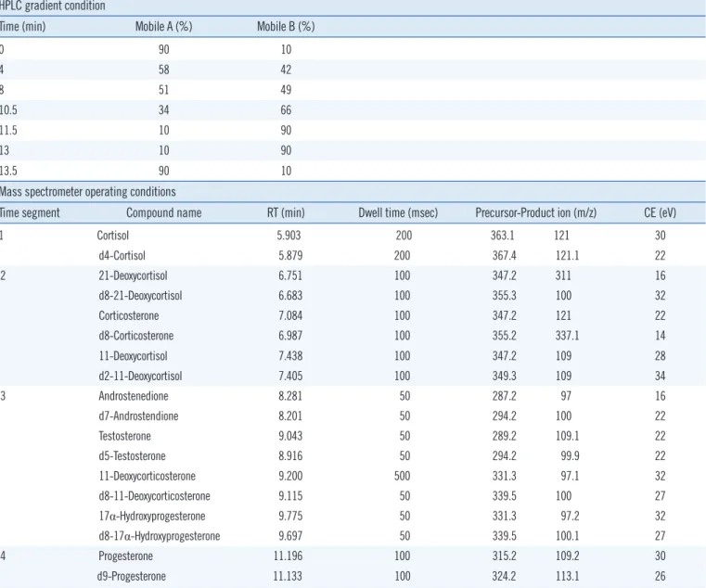
Task: Click the 'd7-Androstendione' compound name
Action: pos(138,416)
